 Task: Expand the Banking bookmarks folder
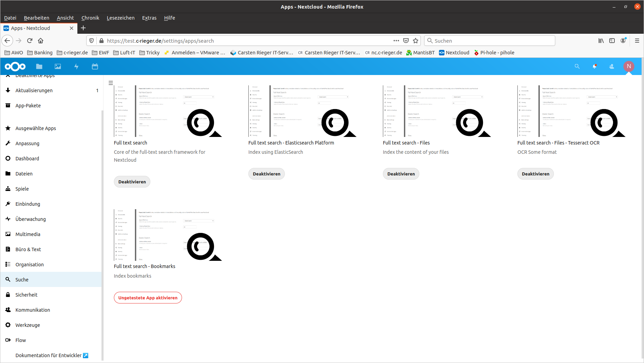pyautogui.click(x=40, y=53)
